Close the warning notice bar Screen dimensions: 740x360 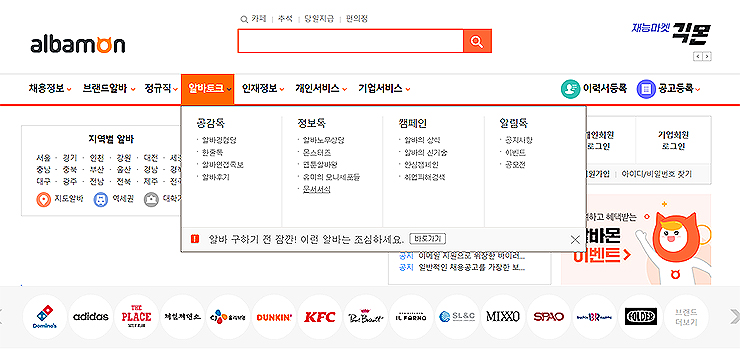[x=575, y=240]
